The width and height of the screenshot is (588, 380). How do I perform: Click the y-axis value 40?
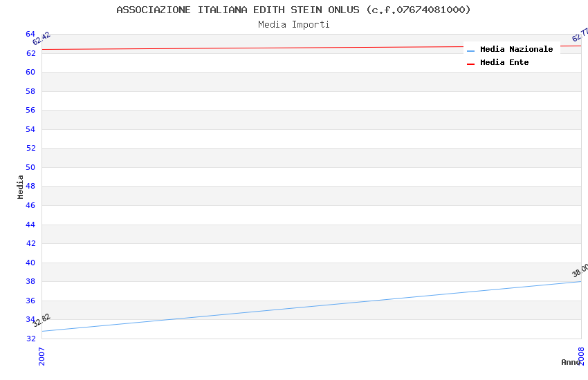30,263
